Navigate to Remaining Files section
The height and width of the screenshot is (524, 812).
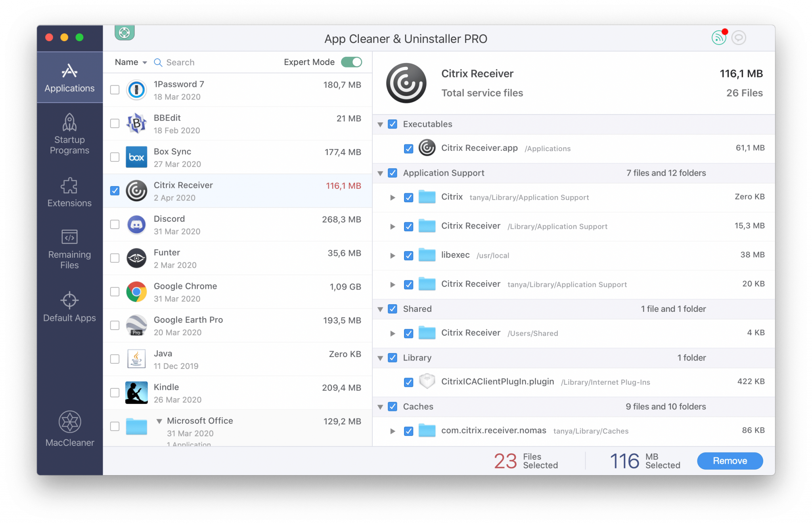(70, 251)
